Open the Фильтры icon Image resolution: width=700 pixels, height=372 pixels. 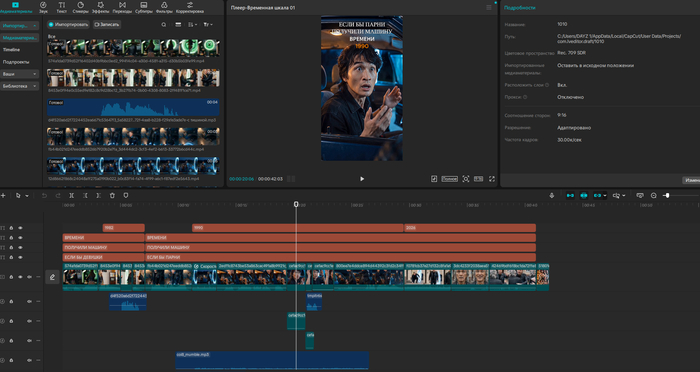(x=164, y=7)
